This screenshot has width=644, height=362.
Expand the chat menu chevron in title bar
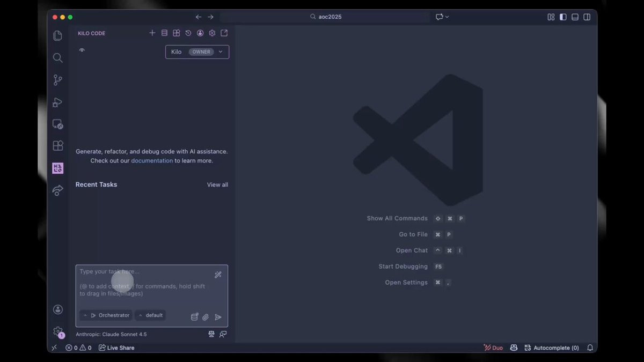(x=447, y=17)
